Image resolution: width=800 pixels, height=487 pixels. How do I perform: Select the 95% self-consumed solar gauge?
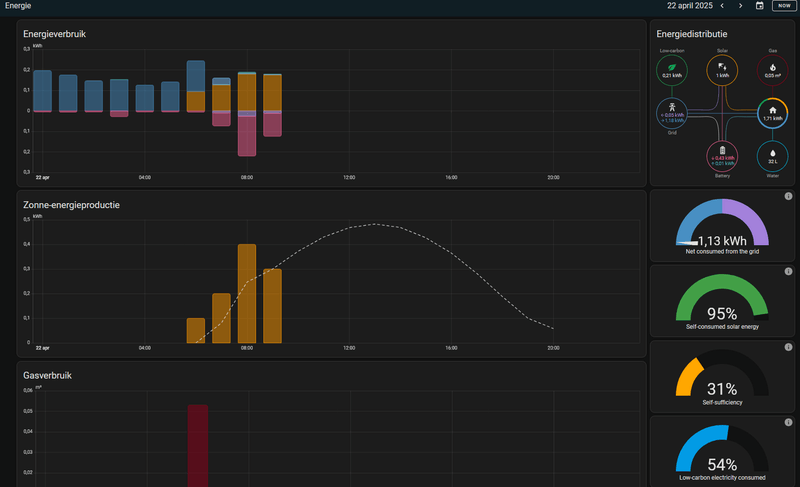(722, 300)
